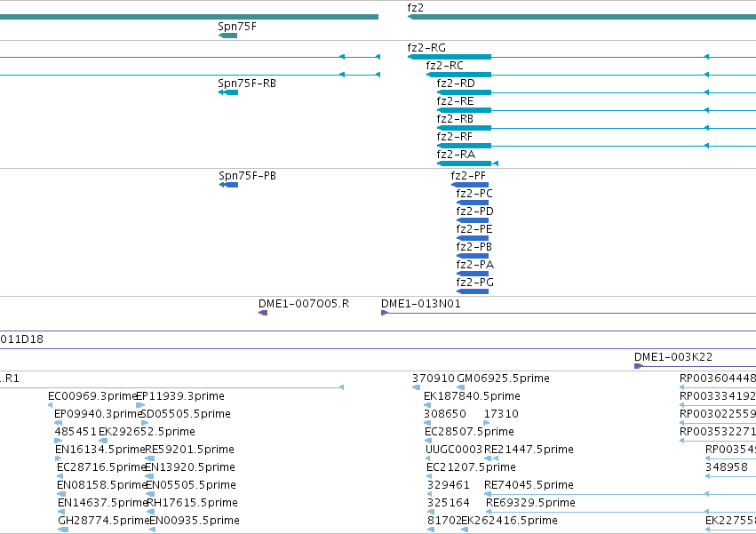Screen dimensions: 756x534
Task: Click the 370910 feature label
Action: 434,379
